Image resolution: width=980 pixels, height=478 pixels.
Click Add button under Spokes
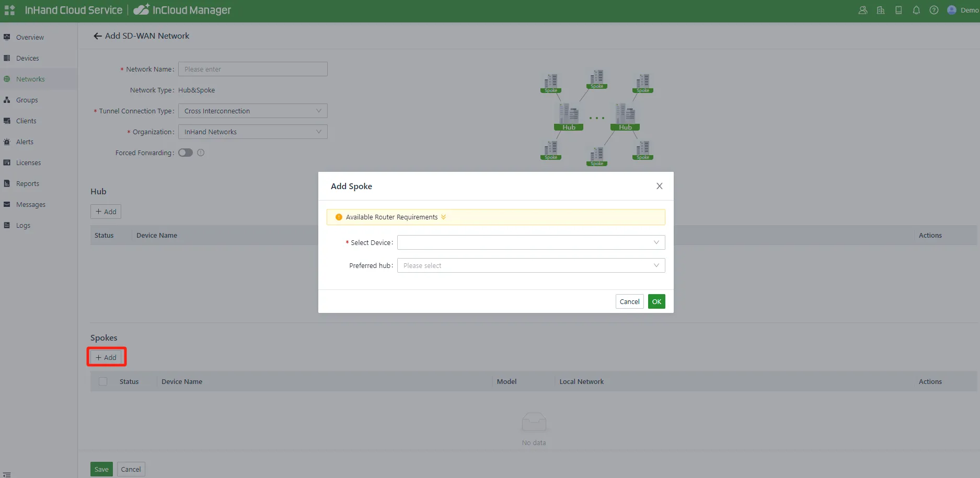tap(106, 357)
